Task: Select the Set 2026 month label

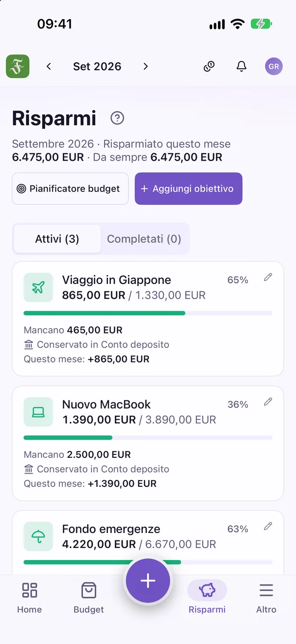Action: (x=97, y=66)
